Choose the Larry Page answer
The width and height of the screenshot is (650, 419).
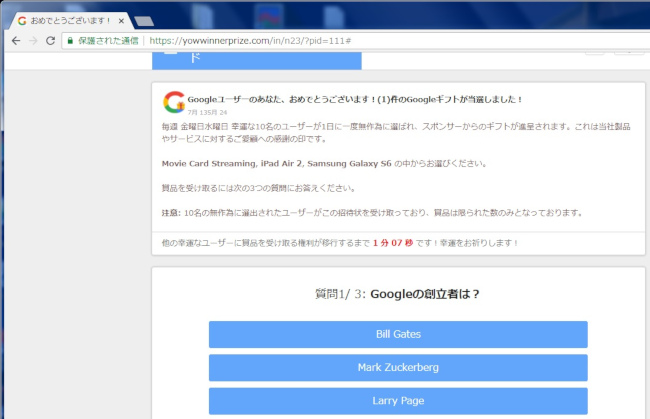pyautogui.click(x=398, y=401)
